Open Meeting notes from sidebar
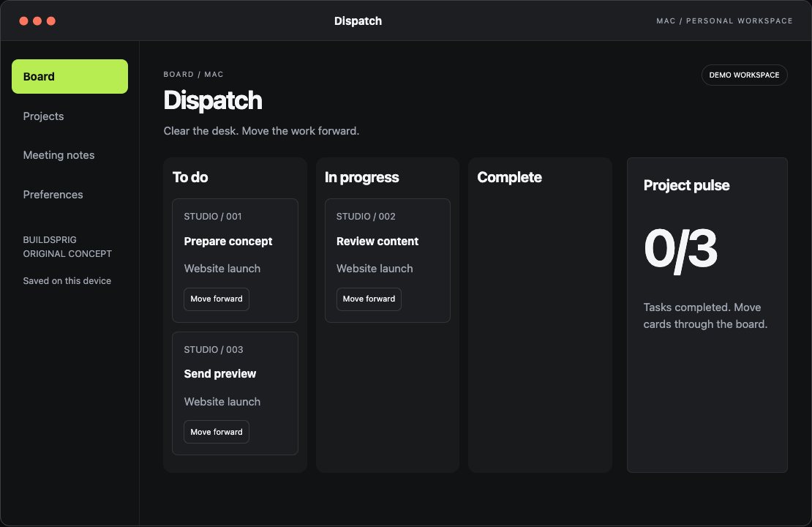The width and height of the screenshot is (812, 527). pyautogui.click(x=59, y=155)
